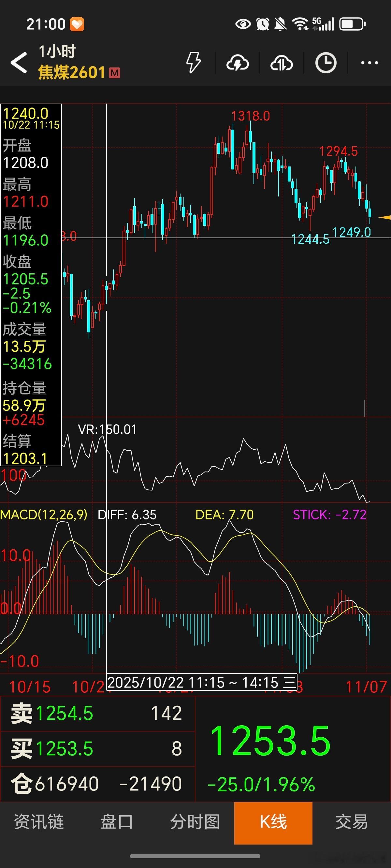Tap the buy price 买 1253.5 row
391x868 pixels.
(97, 748)
